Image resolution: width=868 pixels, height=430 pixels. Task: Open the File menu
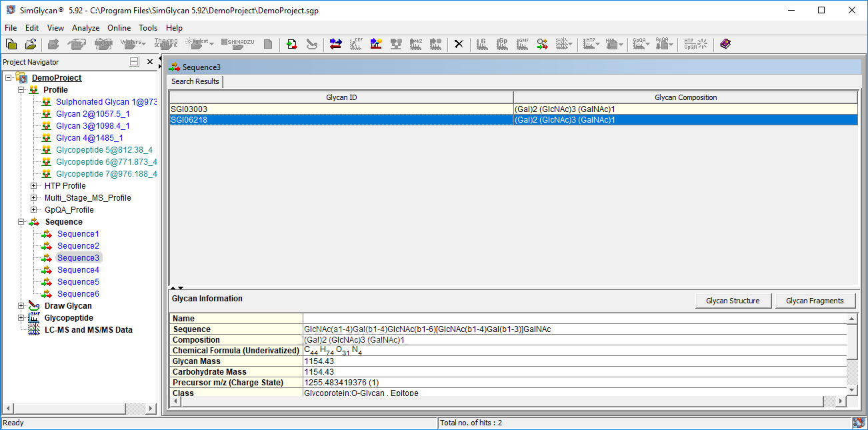11,28
